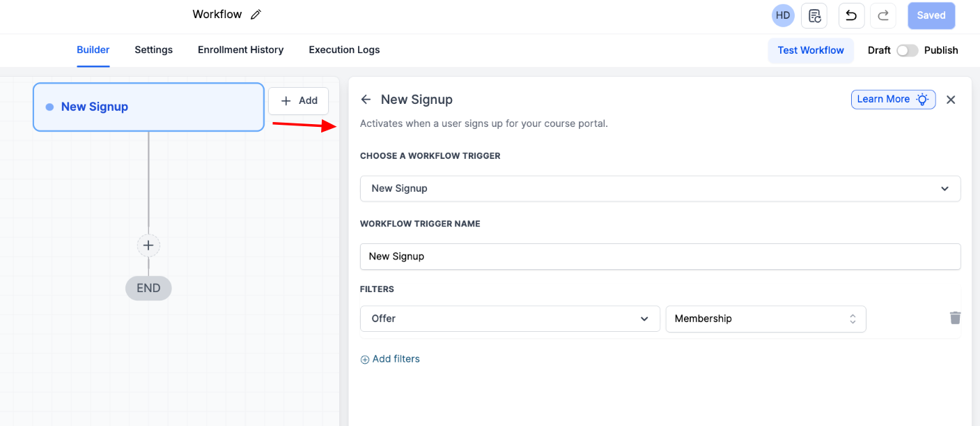Click the HD user avatar
The width and height of the screenshot is (980, 426).
pyautogui.click(x=783, y=15)
